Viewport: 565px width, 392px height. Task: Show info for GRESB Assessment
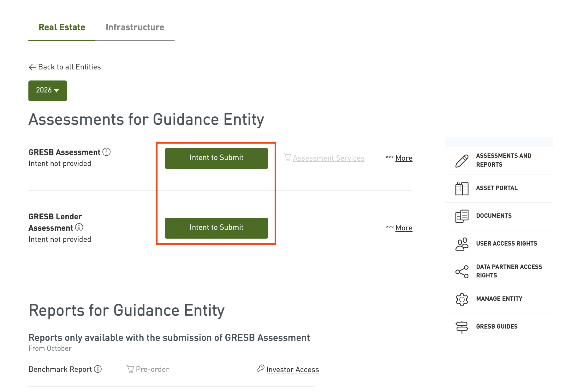point(107,152)
